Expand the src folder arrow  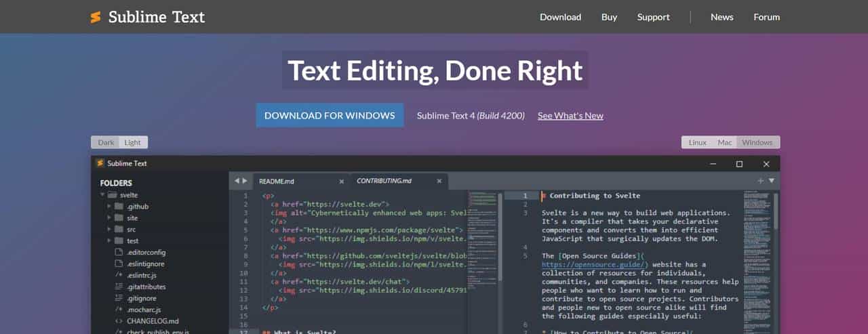109,230
